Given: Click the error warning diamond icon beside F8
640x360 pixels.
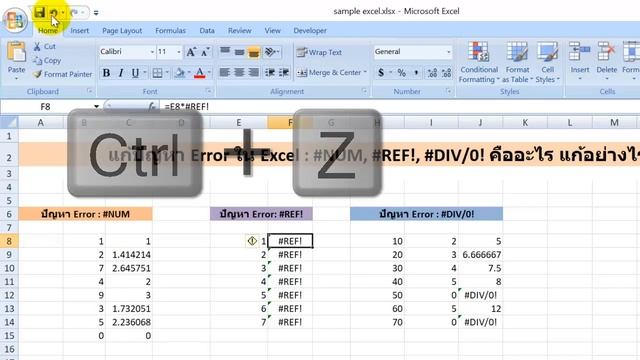Looking at the screenshot, I should [x=252, y=241].
